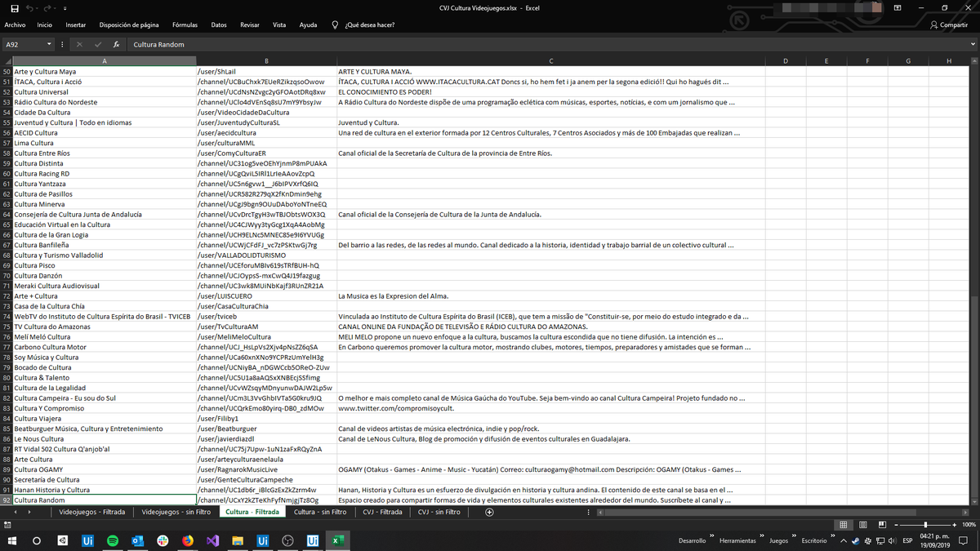This screenshot has width=980, height=551.
Task: Switch to Normal view in status bar
Action: coord(843,524)
